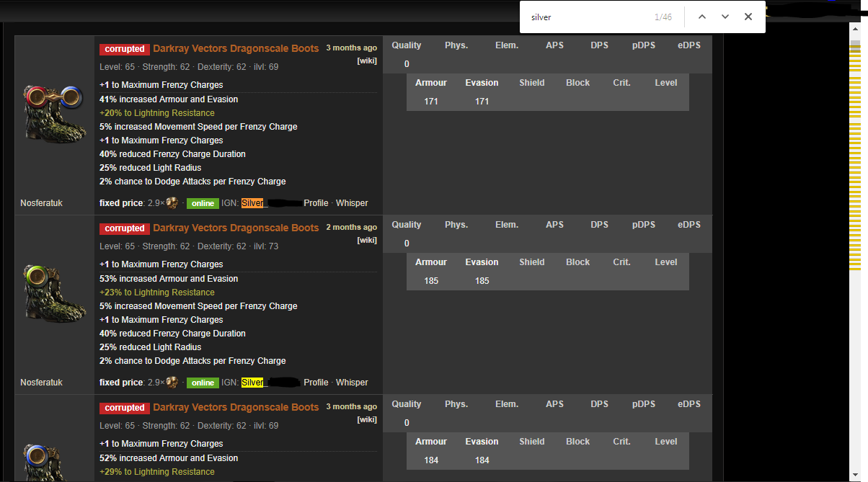Image resolution: width=868 pixels, height=482 pixels.
Task: Open the [wiki] link on the second listing
Action: point(367,240)
